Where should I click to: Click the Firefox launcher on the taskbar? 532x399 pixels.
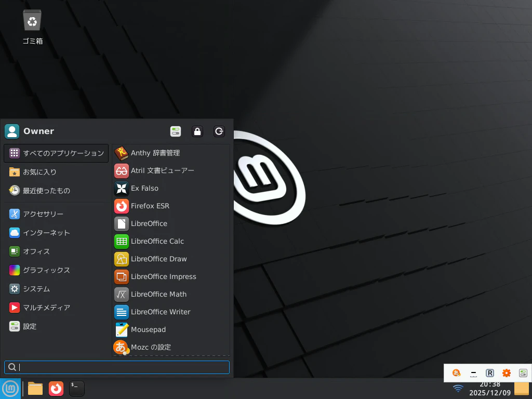click(x=56, y=389)
